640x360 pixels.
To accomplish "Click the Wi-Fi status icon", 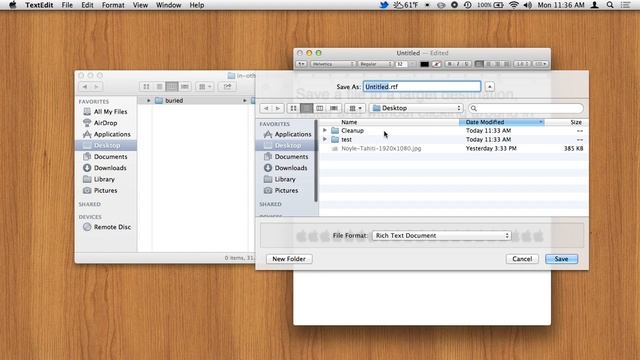I will pos(514,5).
